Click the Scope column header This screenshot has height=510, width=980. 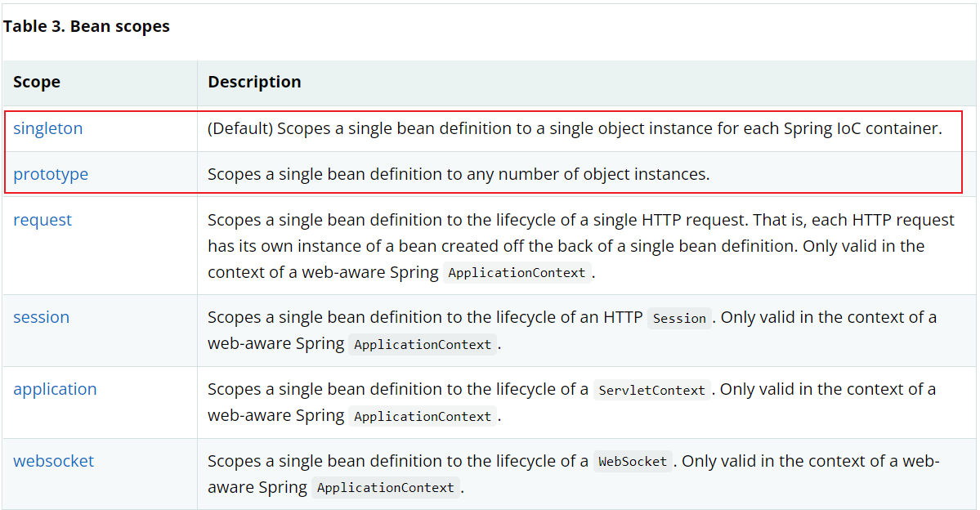click(37, 82)
